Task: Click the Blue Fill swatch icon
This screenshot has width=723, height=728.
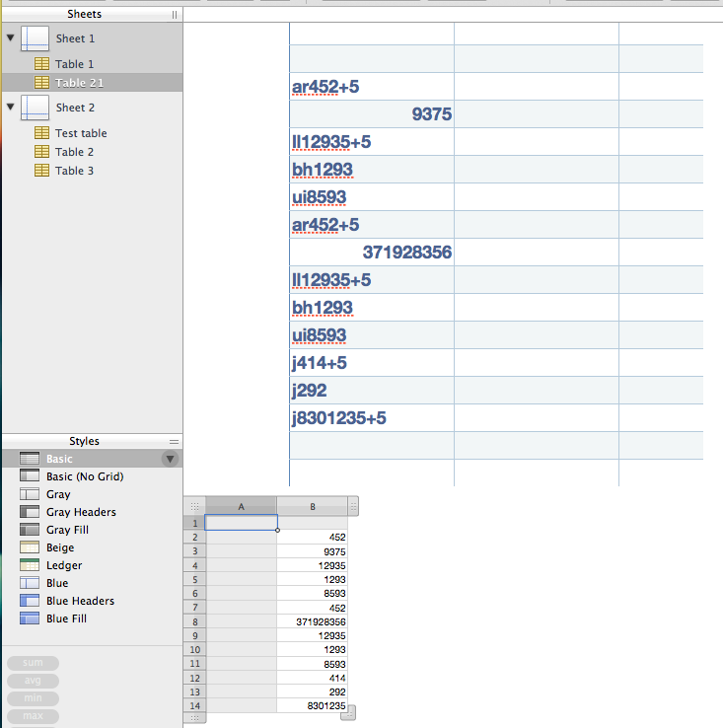Action: pyautogui.click(x=30, y=619)
